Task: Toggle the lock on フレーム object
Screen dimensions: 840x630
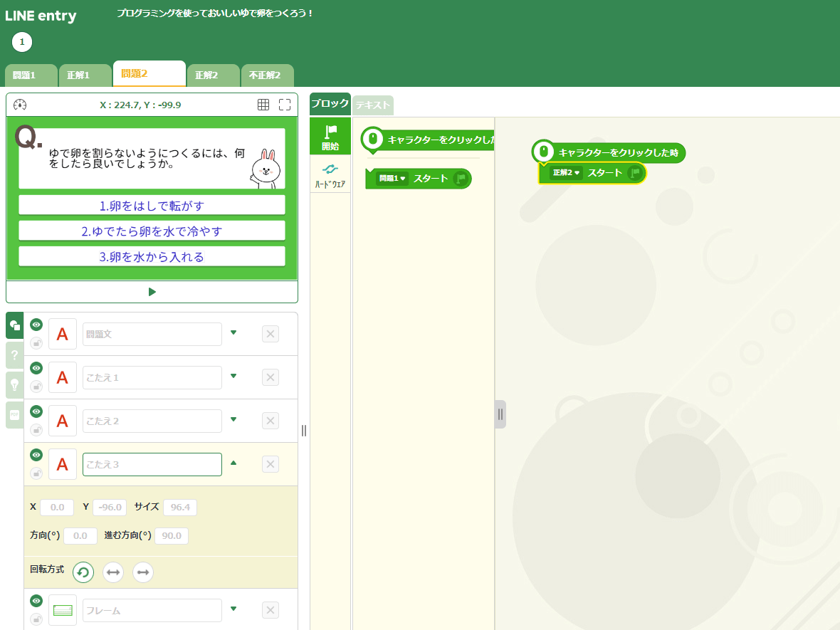Action: coord(36,619)
